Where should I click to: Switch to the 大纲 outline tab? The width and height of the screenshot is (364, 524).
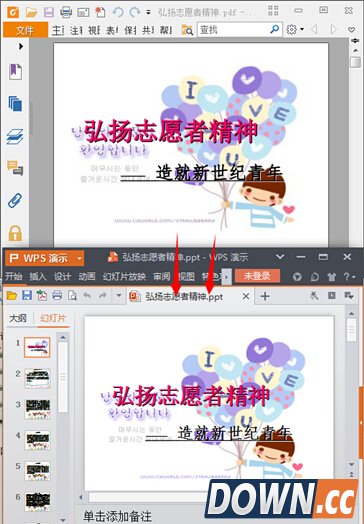18,317
